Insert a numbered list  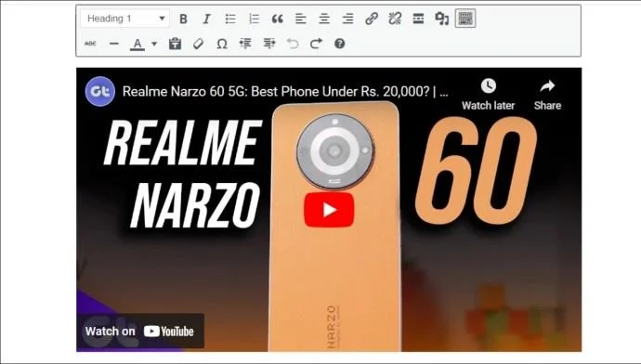click(x=254, y=19)
